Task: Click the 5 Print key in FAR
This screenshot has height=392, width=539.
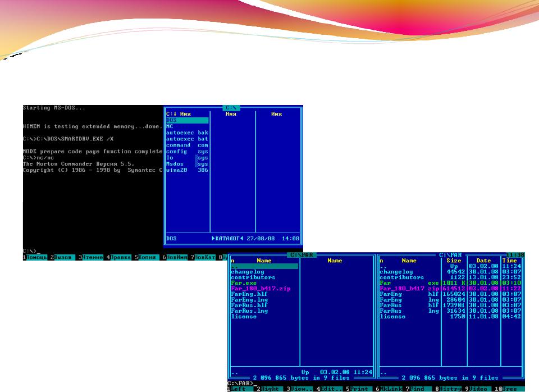Action: 359,389
